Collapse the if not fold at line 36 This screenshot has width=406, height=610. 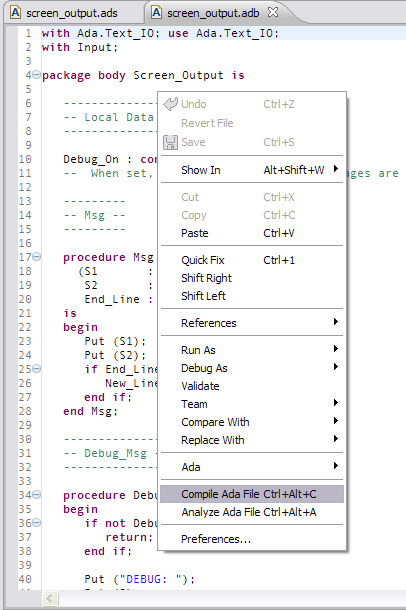(36, 522)
